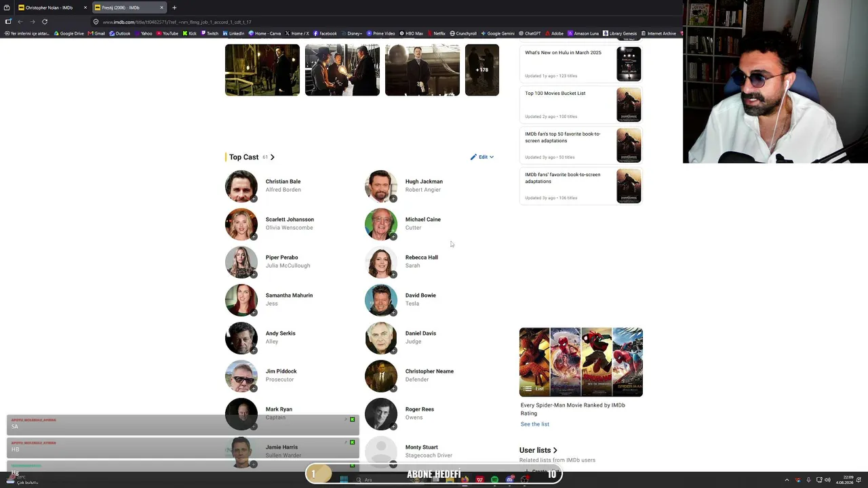The image size is (868, 488).
Task: Open the LinkedIn bookmark
Action: (x=234, y=33)
